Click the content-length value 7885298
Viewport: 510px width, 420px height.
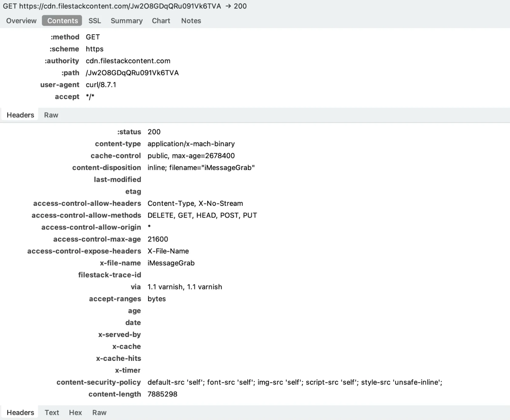click(x=162, y=394)
